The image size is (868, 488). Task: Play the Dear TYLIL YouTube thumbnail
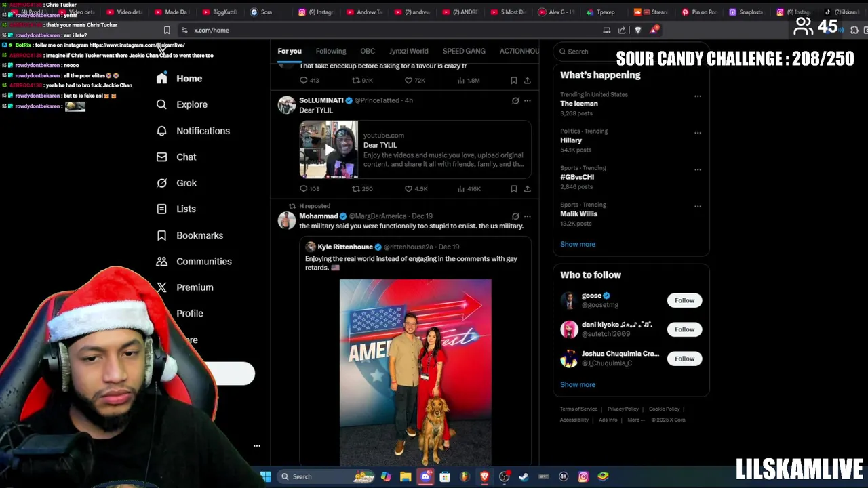(x=328, y=149)
